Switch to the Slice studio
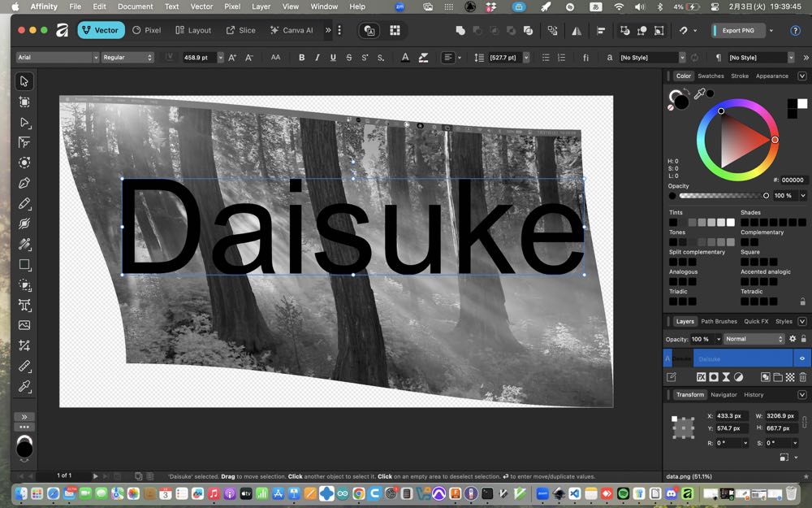The height and width of the screenshot is (508, 812). coord(241,31)
